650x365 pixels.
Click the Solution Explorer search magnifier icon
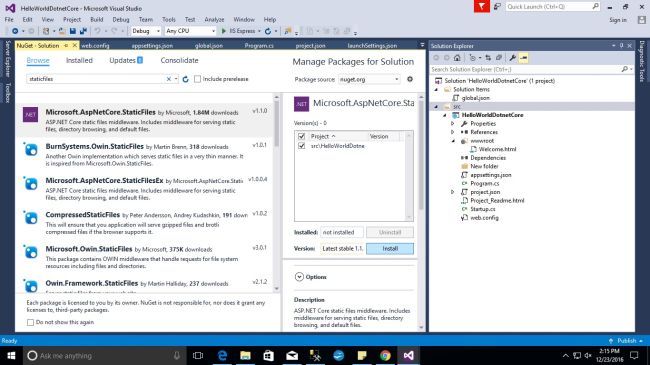625,69
